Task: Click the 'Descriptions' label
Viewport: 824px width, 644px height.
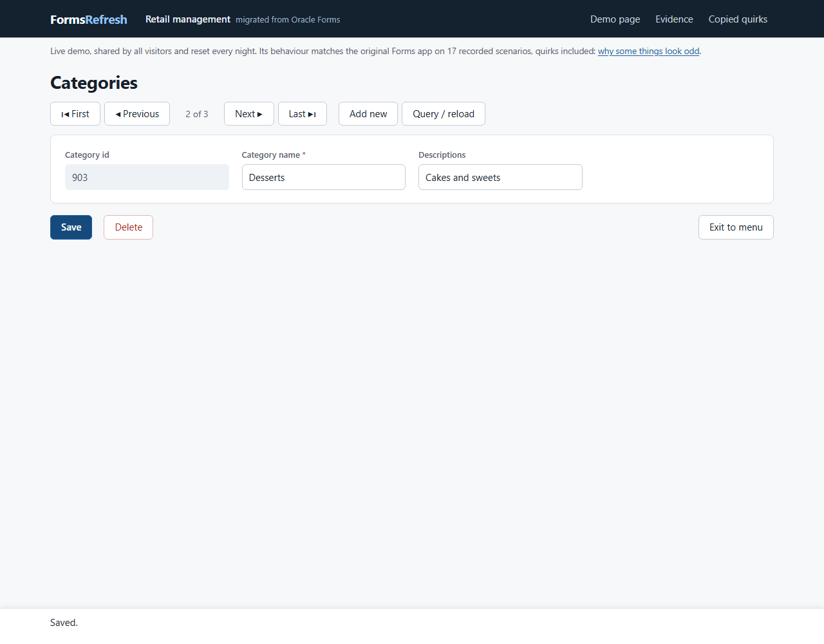Action: (x=442, y=155)
